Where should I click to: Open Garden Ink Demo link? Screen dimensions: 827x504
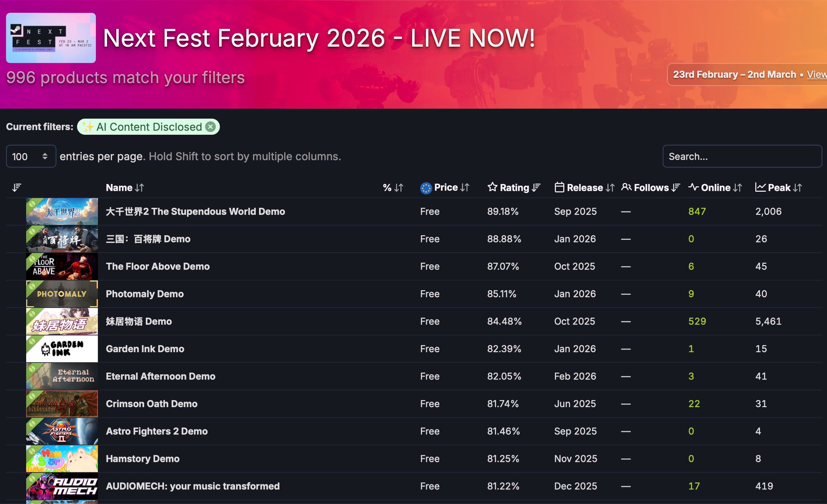145,349
